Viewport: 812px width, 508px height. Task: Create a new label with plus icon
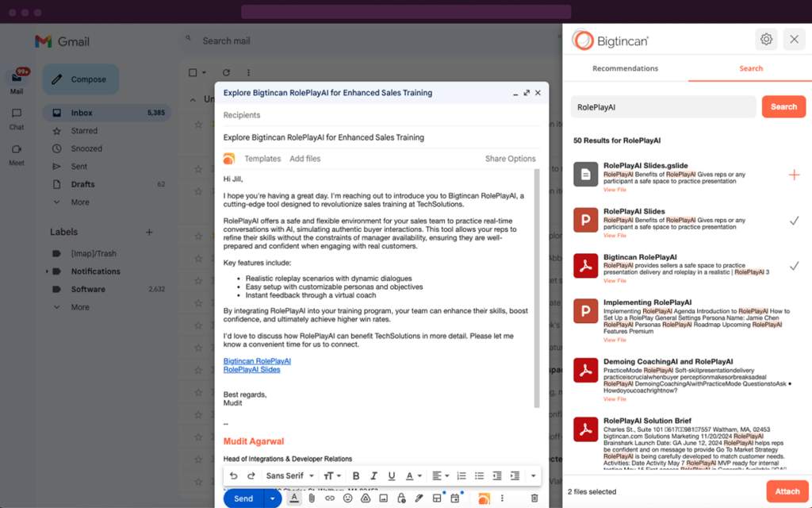tap(149, 232)
